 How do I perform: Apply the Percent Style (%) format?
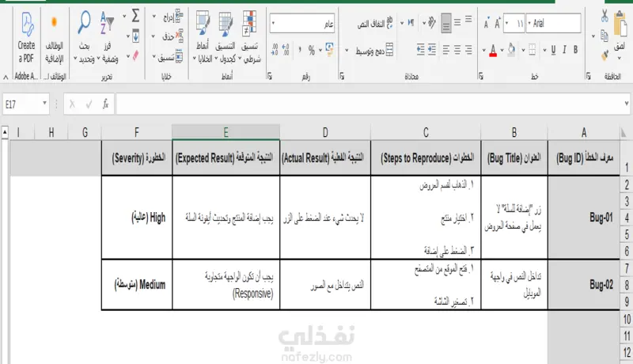(311, 50)
